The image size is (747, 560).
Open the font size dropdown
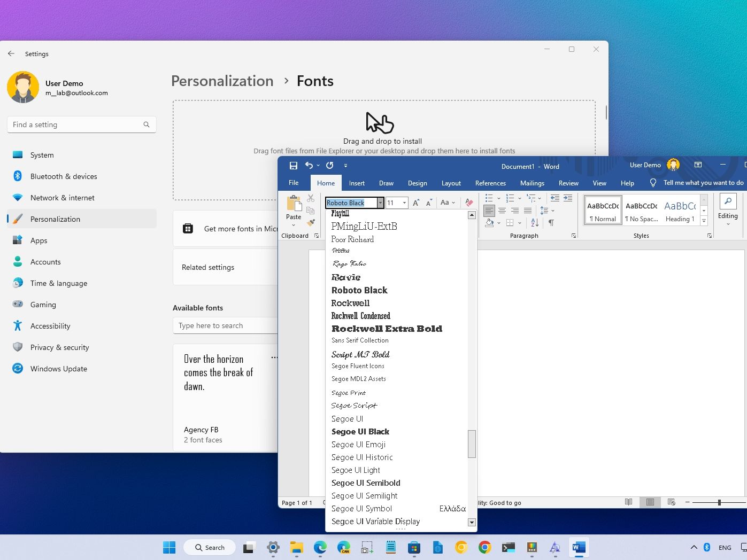[x=404, y=203]
